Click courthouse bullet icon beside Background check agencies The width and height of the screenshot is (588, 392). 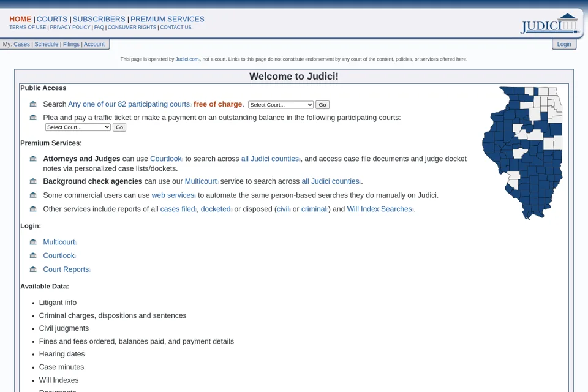[33, 181]
